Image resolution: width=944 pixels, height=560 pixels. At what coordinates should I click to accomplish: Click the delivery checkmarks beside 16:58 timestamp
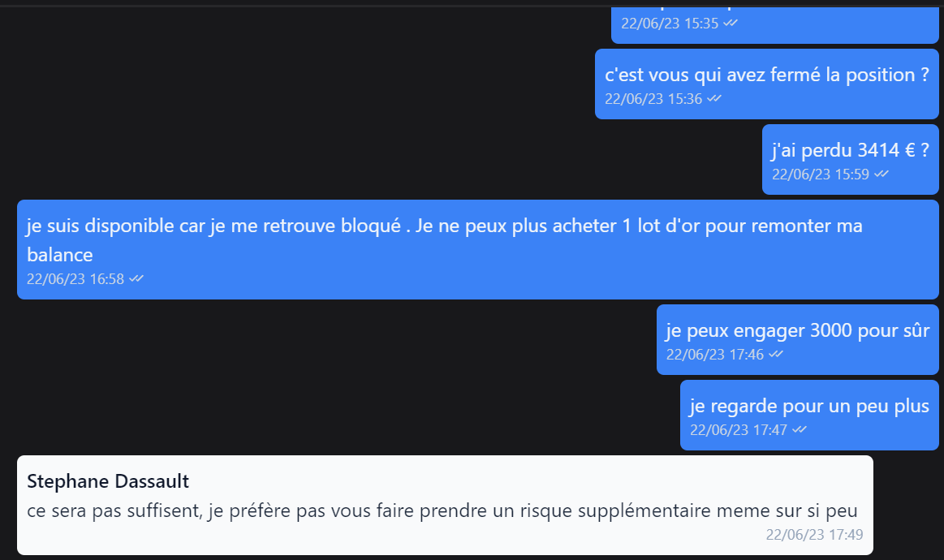coord(136,278)
